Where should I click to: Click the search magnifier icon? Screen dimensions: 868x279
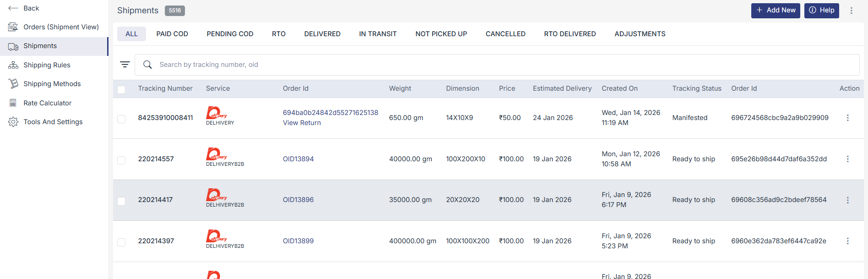pos(147,65)
